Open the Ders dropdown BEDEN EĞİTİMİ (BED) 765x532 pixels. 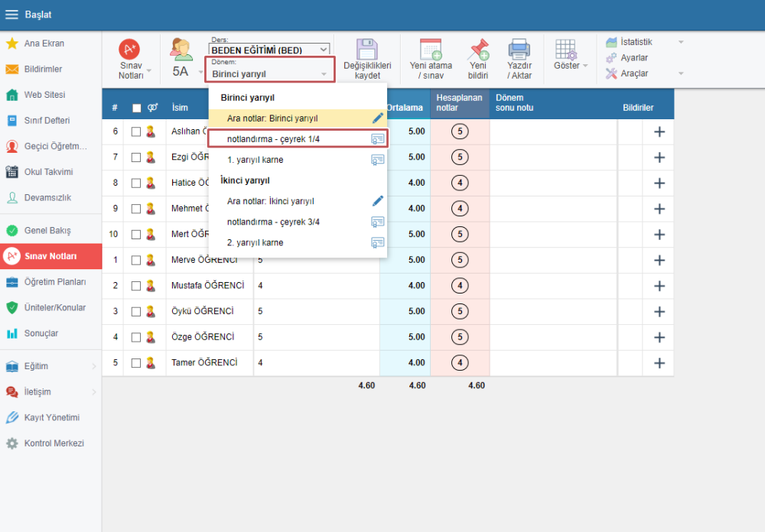coord(269,50)
